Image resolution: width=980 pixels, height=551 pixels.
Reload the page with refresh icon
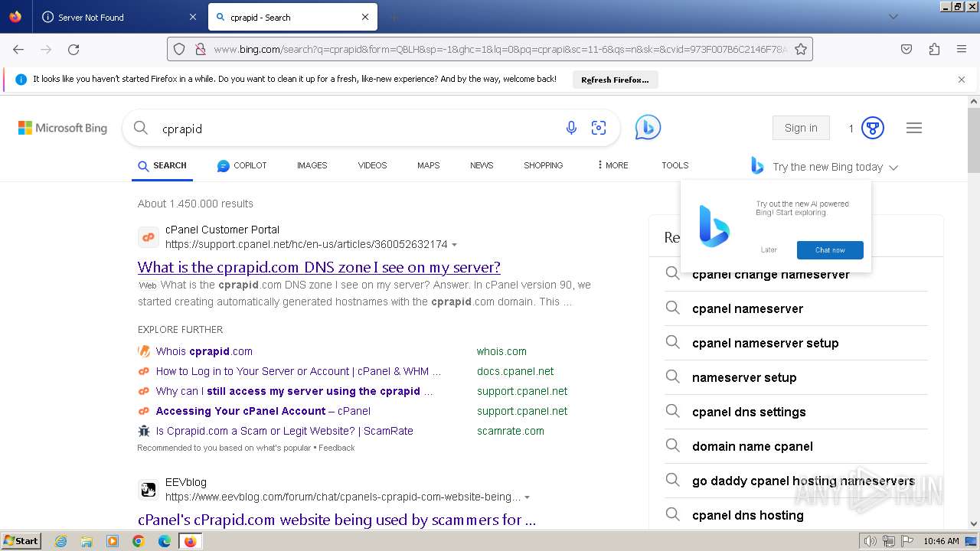[73, 49]
